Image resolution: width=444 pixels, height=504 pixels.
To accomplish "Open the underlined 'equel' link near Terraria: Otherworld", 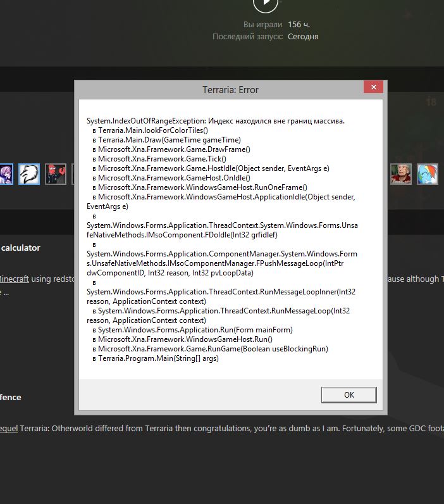I will click(x=9, y=429).
